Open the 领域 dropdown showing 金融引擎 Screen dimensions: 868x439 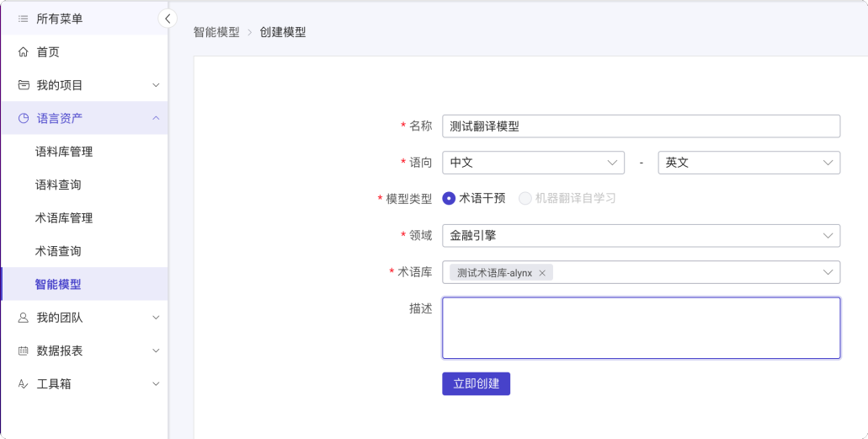[x=641, y=236]
